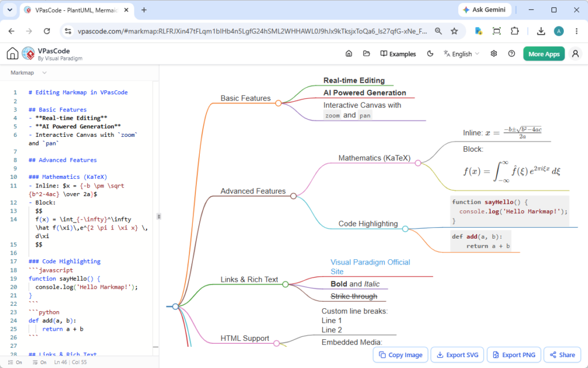Screen dimensions: 588x368
Task: Toggle second On option in status bar
Action: 40,362
